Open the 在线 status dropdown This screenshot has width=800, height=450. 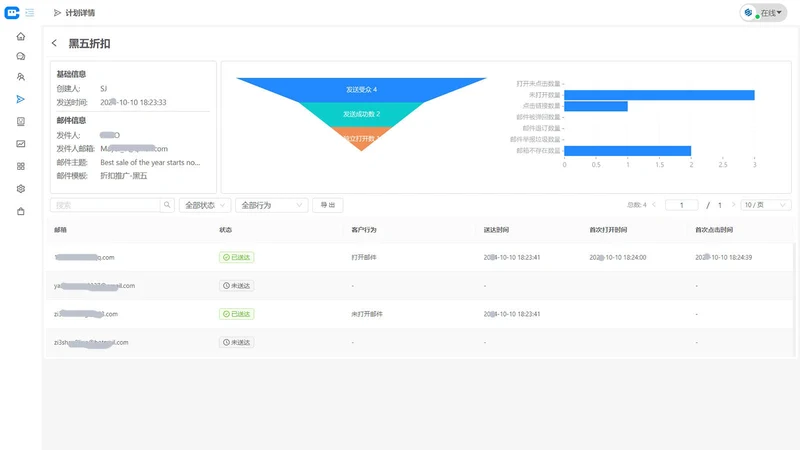tap(763, 13)
